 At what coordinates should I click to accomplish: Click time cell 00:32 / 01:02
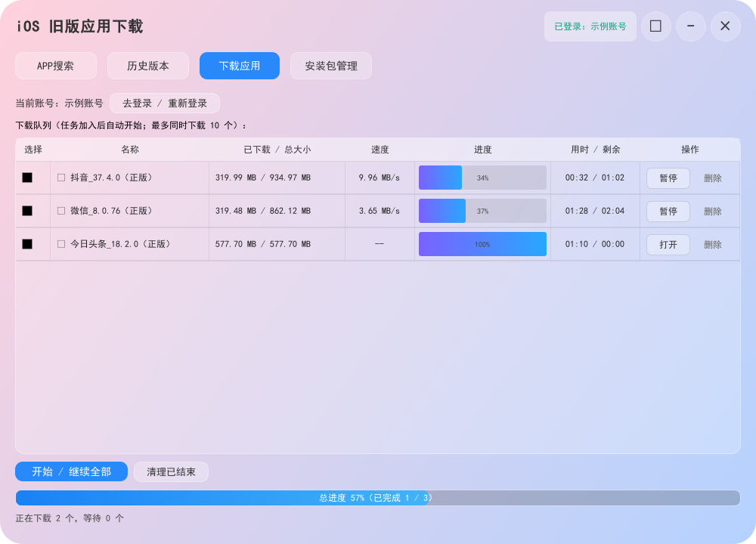click(x=595, y=178)
